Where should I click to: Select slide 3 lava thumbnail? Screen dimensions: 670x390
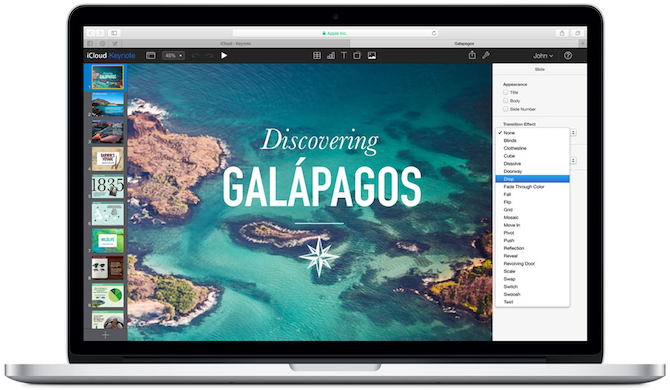point(108,131)
